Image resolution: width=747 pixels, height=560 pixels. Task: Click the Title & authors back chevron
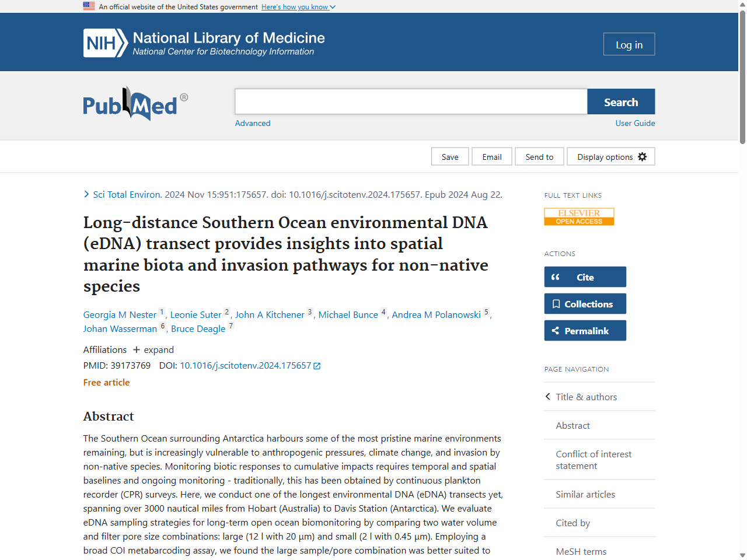pyautogui.click(x=548, y=397)
